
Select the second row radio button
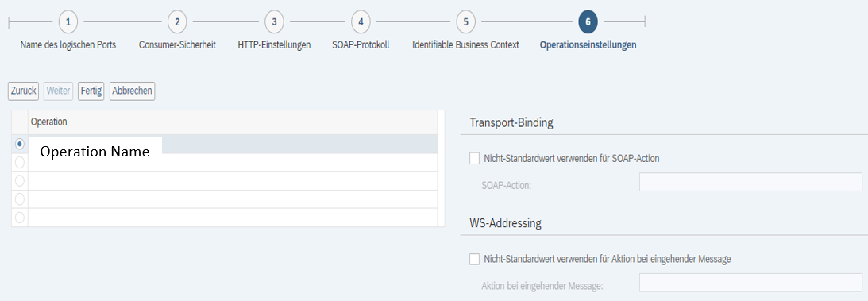[x=20, y=163]
